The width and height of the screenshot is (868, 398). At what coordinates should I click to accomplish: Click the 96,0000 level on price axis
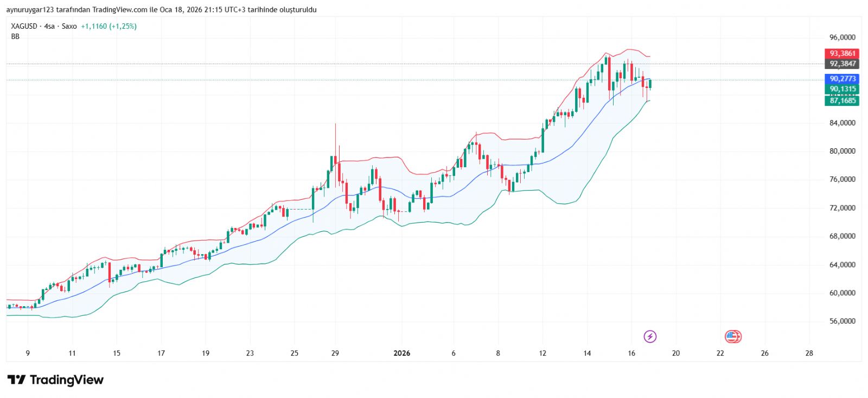(842, 37)
